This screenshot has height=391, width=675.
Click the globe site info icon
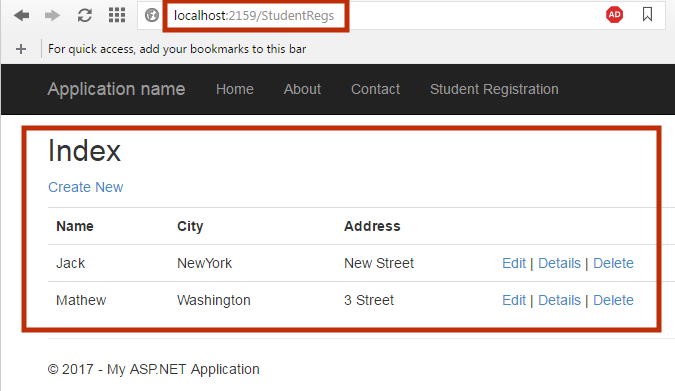(152, 16)
